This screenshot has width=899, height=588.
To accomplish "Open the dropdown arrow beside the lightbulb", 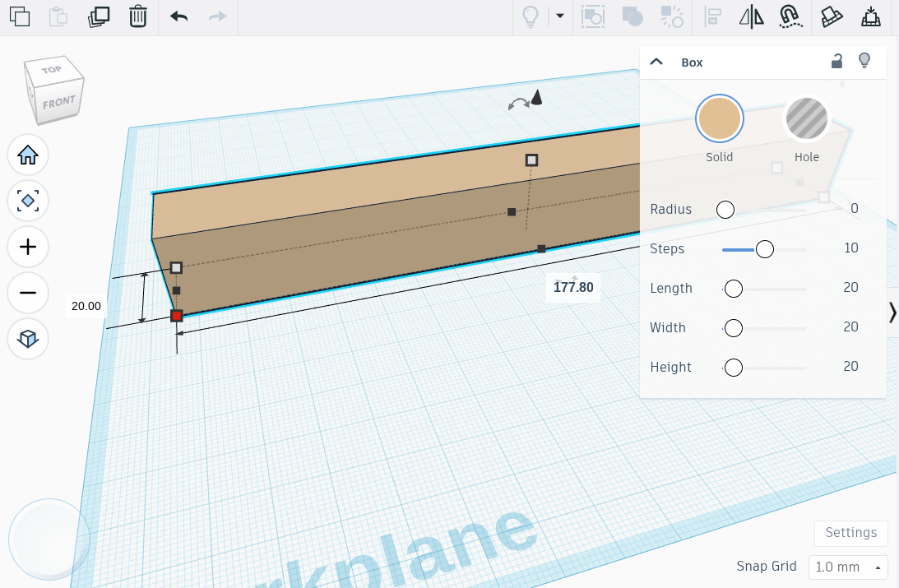I will [x=560, y=16].
